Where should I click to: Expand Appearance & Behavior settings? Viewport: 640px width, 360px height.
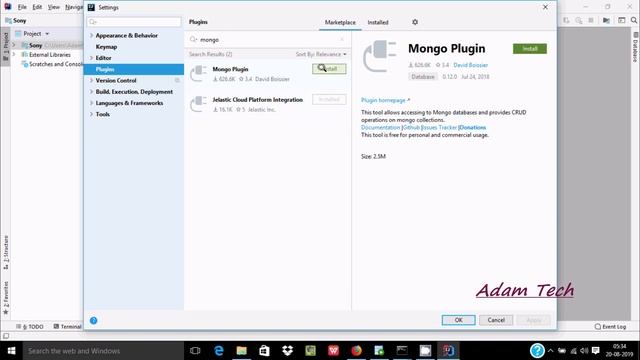[x=91, y=36]
